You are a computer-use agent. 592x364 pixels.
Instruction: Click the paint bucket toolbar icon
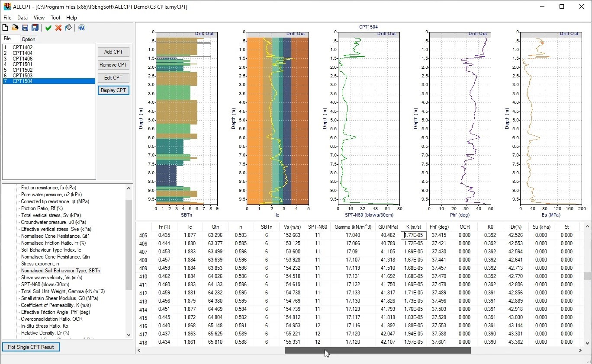(x=68, y=28)
